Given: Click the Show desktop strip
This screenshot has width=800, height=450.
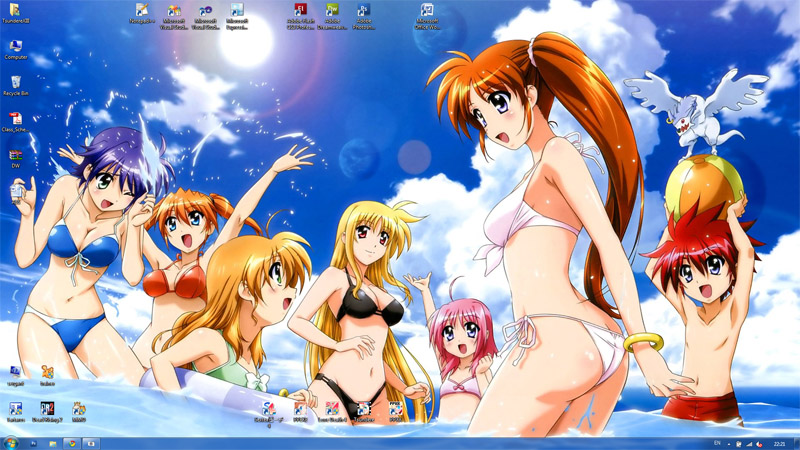Looking at the screenshot, I should coord(796,444).
